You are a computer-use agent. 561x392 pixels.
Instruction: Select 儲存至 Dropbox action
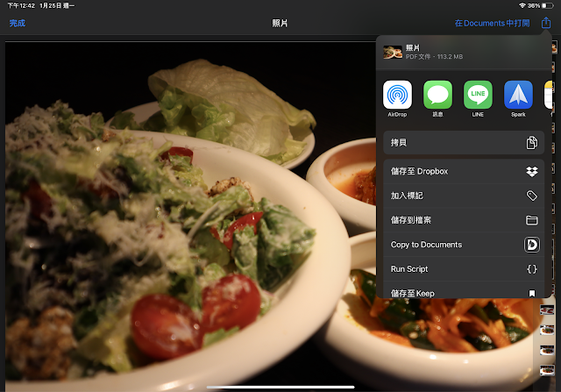tap(464, 172)
